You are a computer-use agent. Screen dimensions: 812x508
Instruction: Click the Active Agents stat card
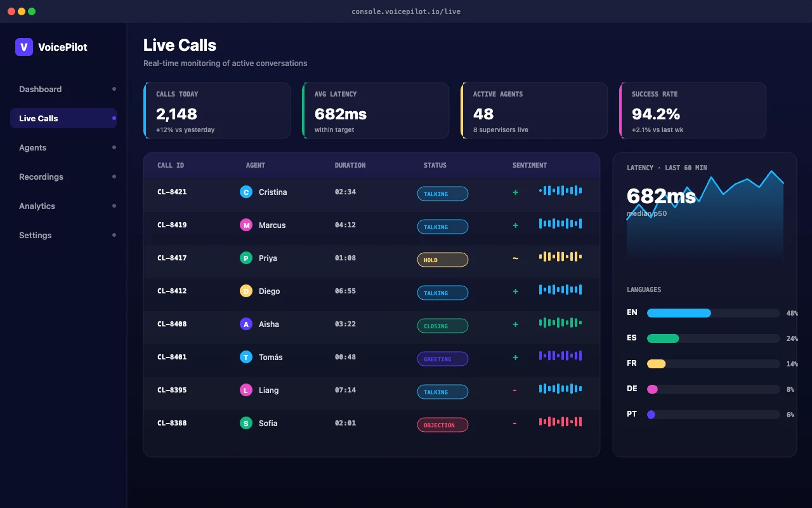(534, 110)
